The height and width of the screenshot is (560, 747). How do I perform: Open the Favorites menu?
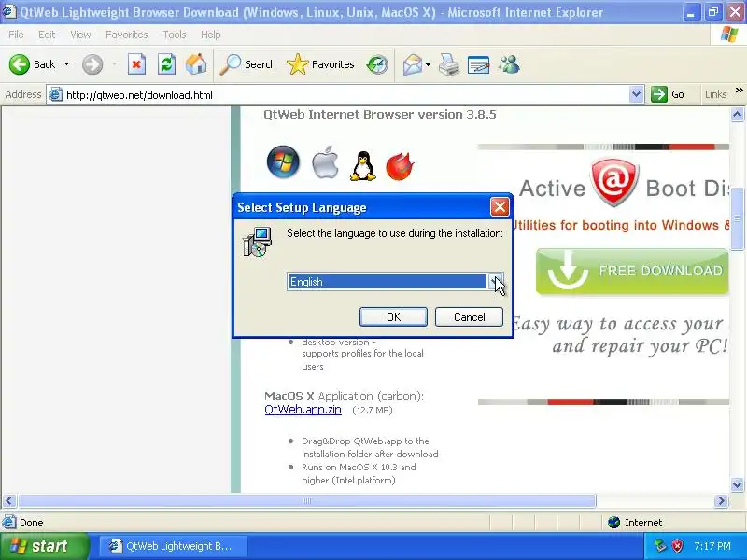[127, 35]
